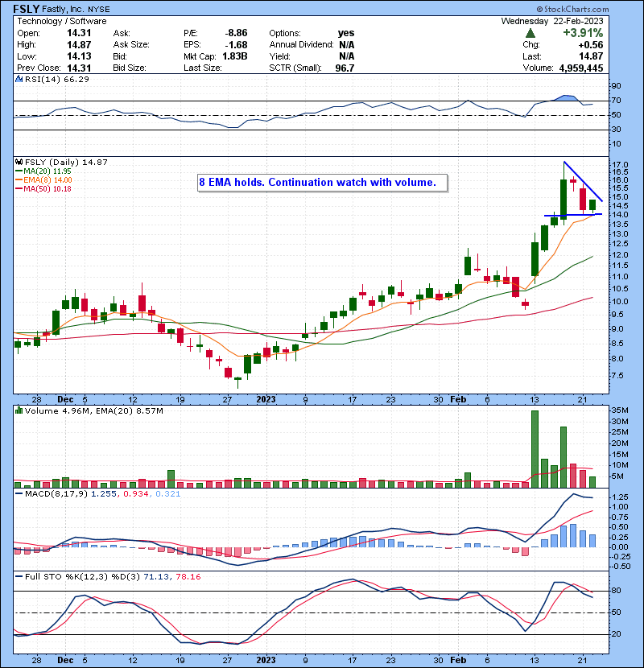Click the Options value yes
This screenshot has width=644, height=668.
(x=346, y=33)
